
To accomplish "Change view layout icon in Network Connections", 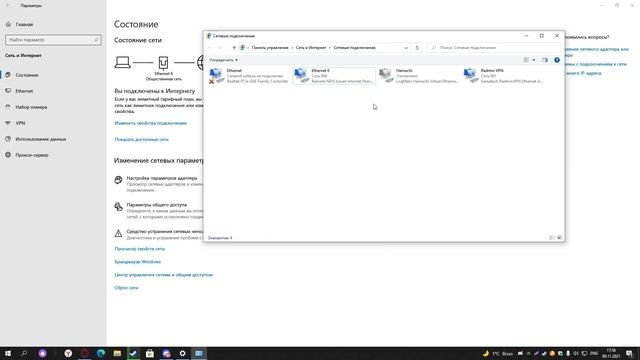I will 526,60.
